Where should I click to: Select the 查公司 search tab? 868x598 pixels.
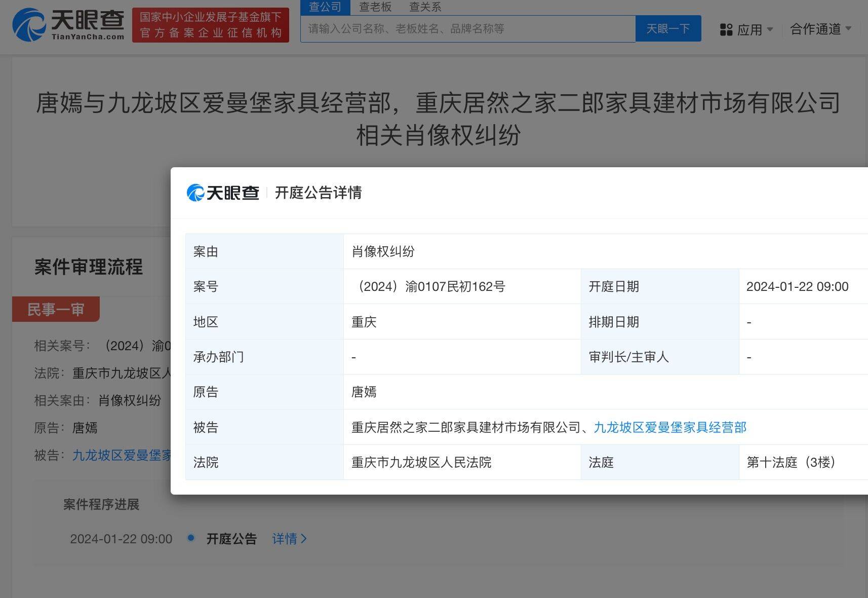325,7
